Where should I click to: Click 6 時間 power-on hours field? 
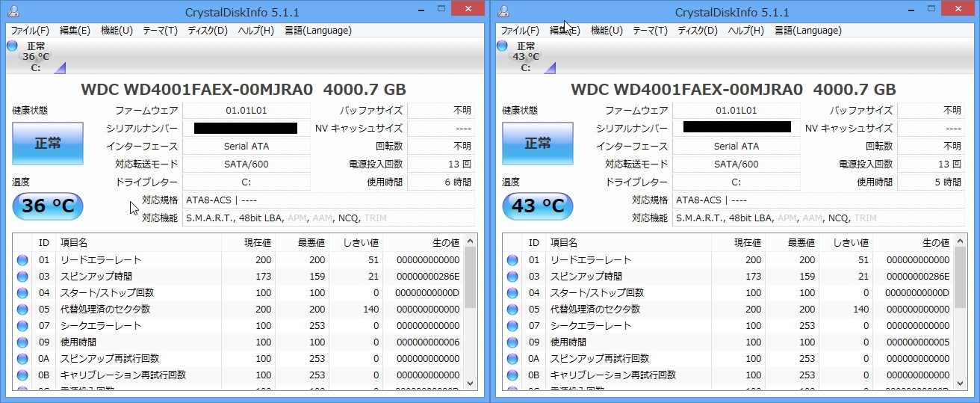pyautogui.click(x=441, y=182)
